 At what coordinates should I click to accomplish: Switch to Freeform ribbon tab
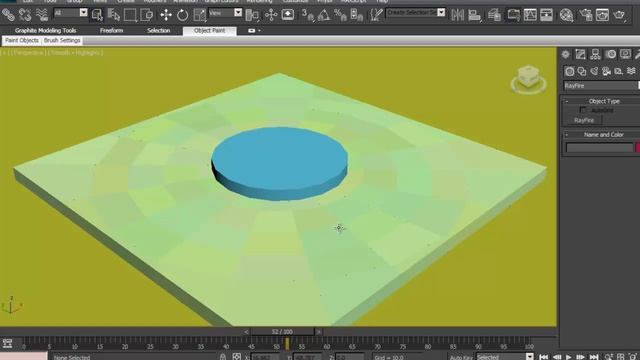[111, 31]
